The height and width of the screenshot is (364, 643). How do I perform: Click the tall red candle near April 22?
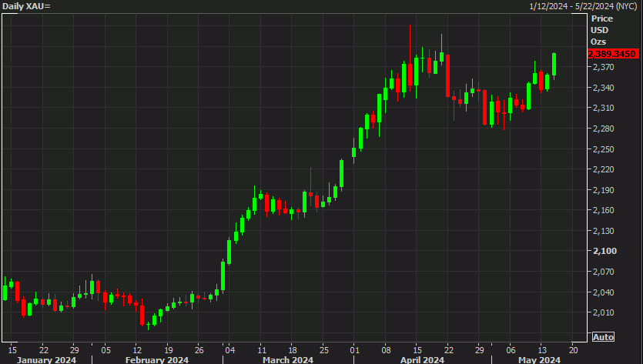[448, 75]
